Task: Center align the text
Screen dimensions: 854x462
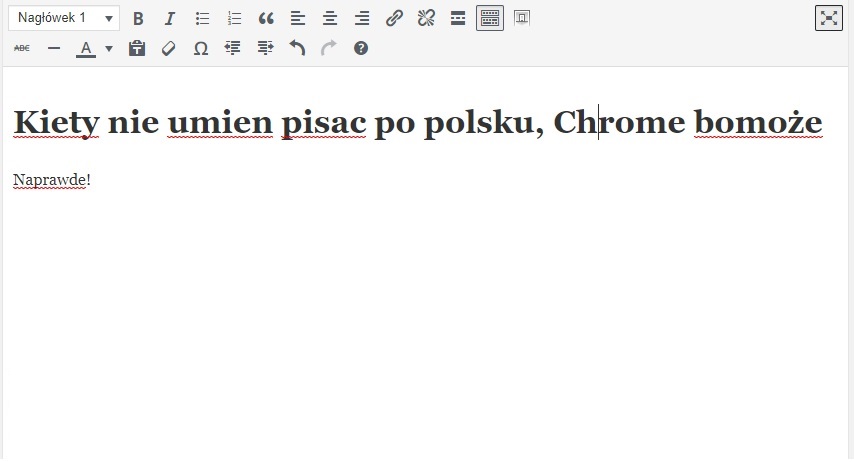Action: coord(330,18)
